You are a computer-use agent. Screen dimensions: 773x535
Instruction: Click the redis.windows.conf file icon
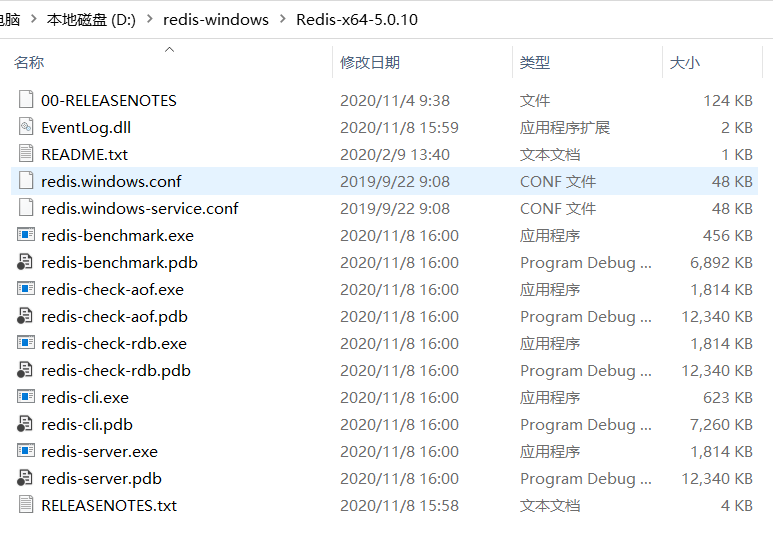(x=26, y=181)
